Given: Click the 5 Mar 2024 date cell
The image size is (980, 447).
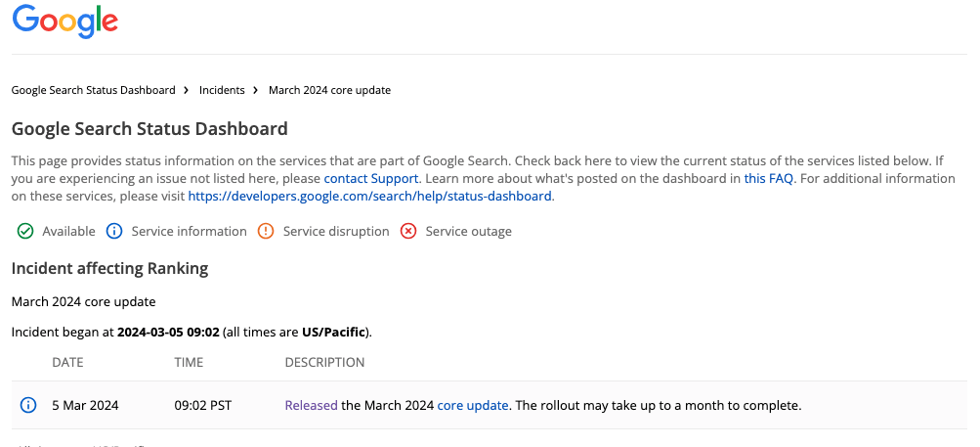Looking at the screenshot, I should point(85,405).
